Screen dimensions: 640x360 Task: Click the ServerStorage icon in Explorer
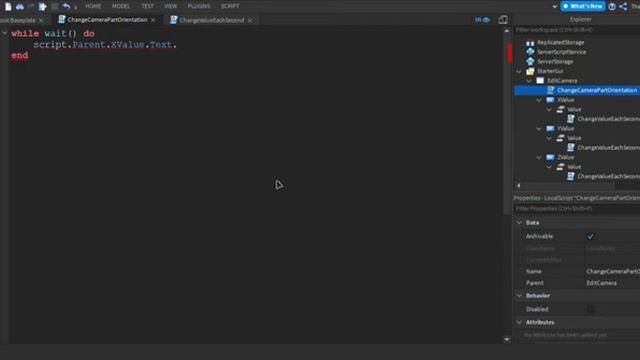point(530,61)
